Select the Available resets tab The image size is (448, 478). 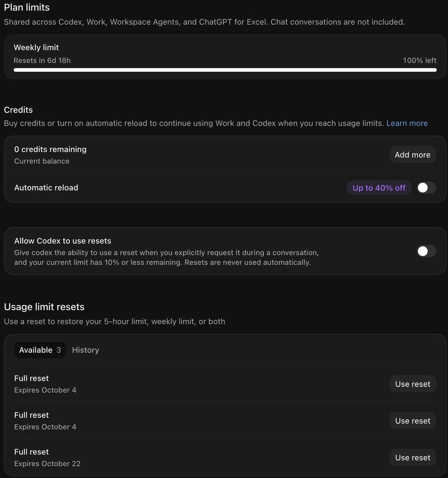click(40, 350)
